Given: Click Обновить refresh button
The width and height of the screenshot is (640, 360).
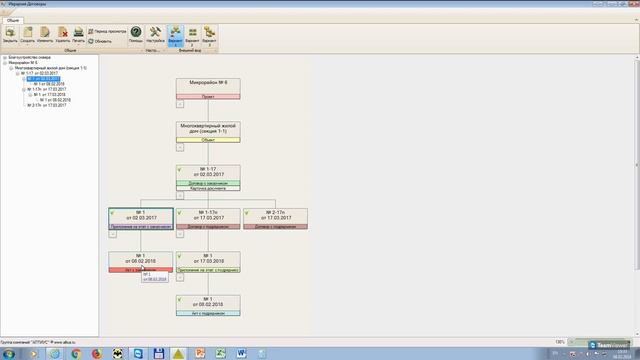Looking at the screenshot, I should (x=100, y=41).
